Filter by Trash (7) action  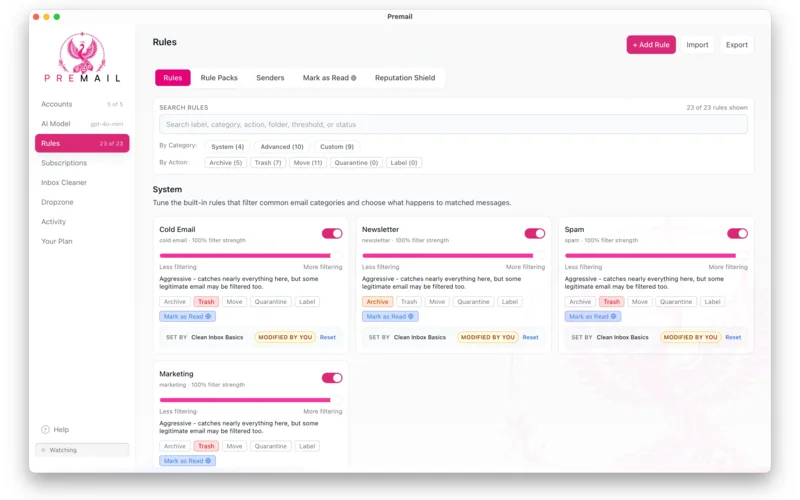pos(268,163)
